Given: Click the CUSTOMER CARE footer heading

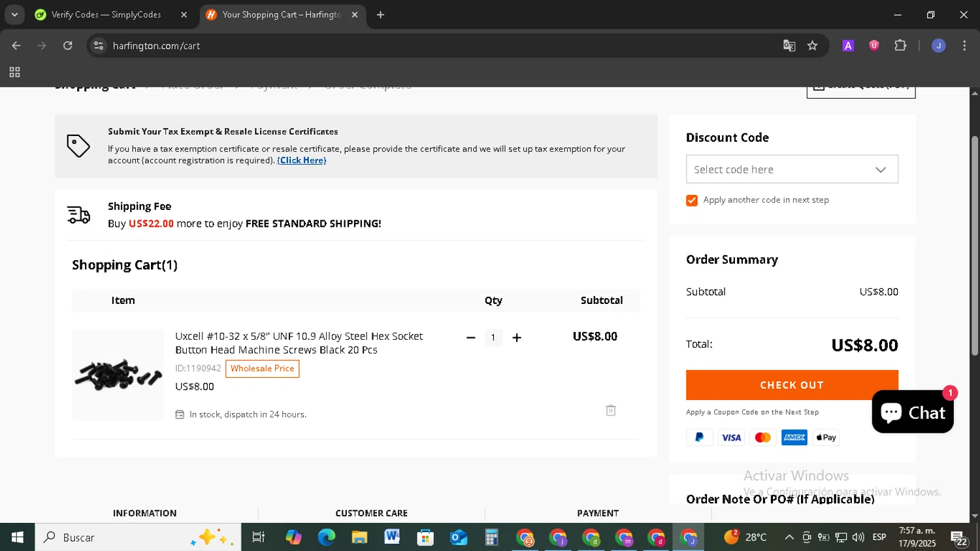Looking at the screenshot, I should (372, 514).
